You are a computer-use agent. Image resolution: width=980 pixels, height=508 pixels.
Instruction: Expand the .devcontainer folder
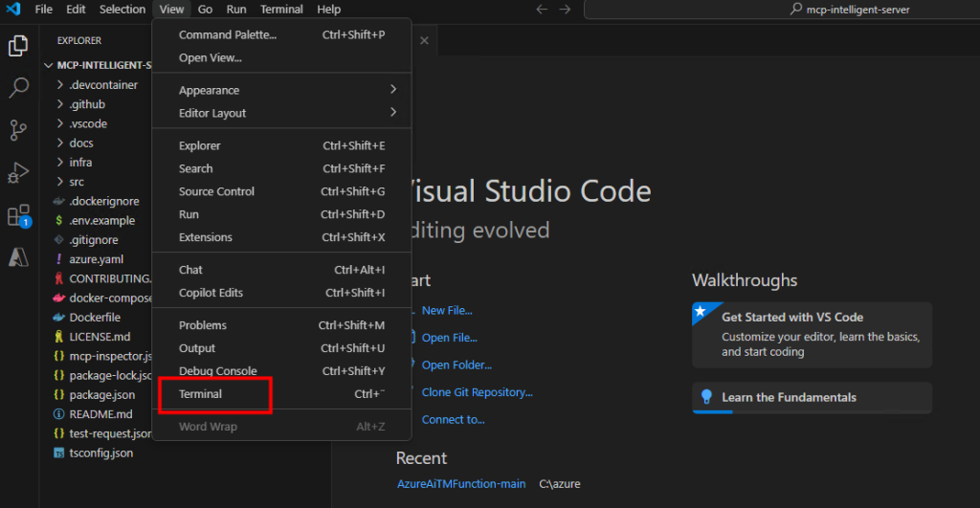pos(60,84)
